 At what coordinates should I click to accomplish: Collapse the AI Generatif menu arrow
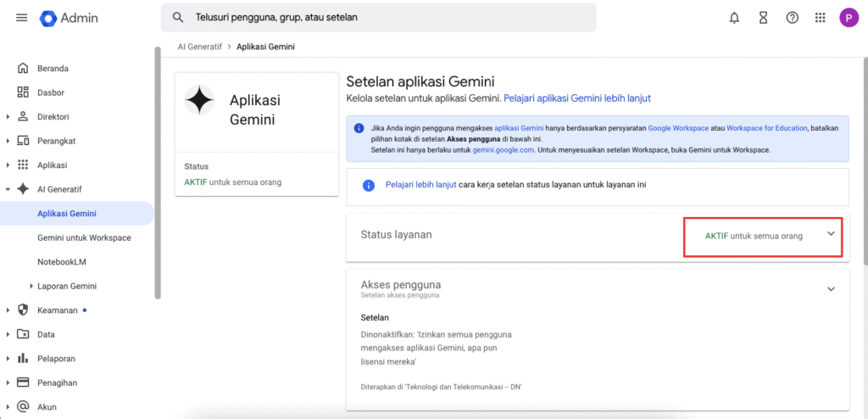pyautogui.click(x=8, y=189)
